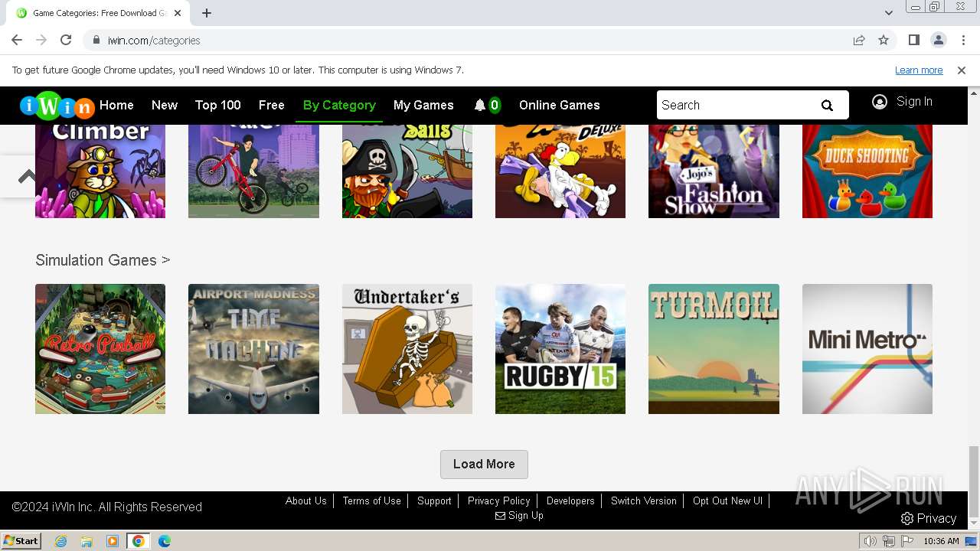The height and width of the screenshot is (551, 980).
Task: Open File Explorer from the taskbar
Action: pos(87,541)
